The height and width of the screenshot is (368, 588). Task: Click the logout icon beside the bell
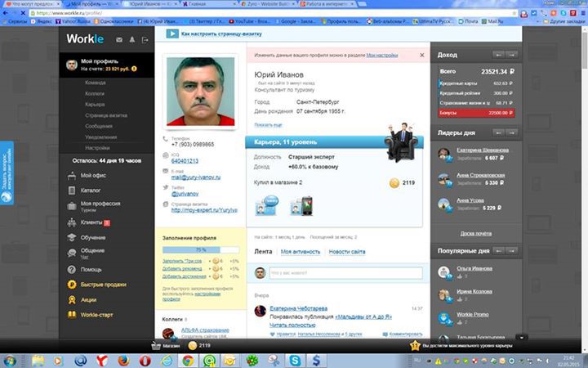[x=144, y=39]
